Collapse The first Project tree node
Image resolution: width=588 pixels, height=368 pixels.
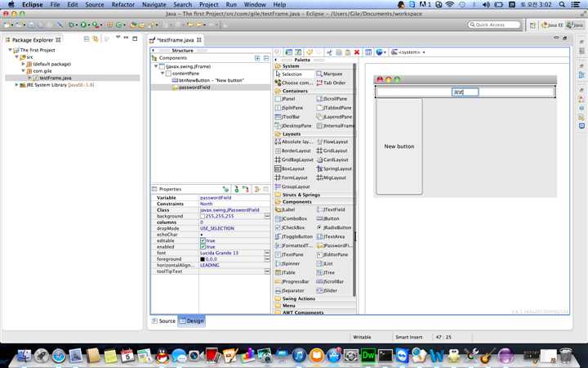(10, 50)
